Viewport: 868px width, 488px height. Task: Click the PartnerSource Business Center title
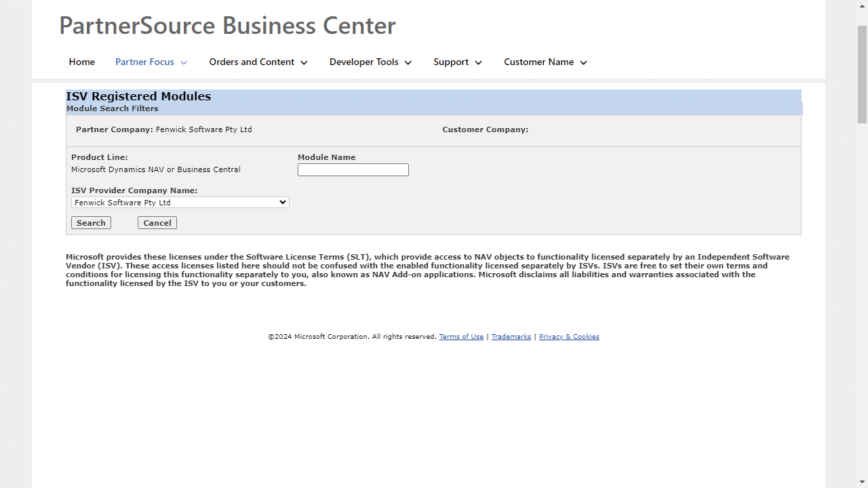[227, 25]
